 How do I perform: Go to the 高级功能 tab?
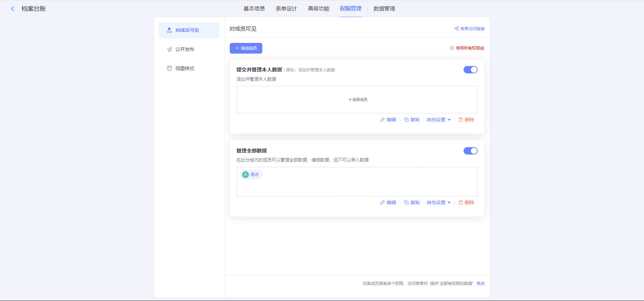[x=318, y=9]
